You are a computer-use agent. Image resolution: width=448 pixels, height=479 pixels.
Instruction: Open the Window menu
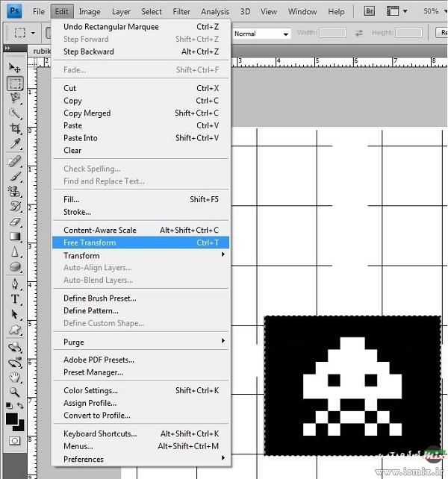302,12
